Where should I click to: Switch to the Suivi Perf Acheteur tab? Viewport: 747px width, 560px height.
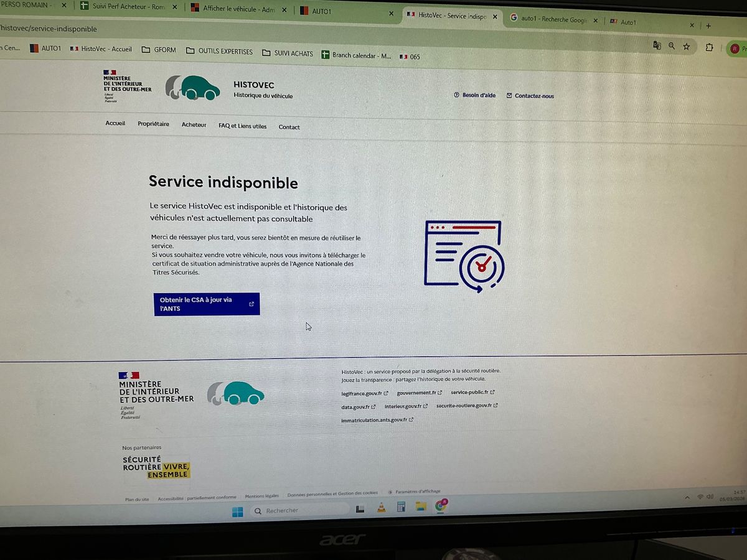(128, 7)
